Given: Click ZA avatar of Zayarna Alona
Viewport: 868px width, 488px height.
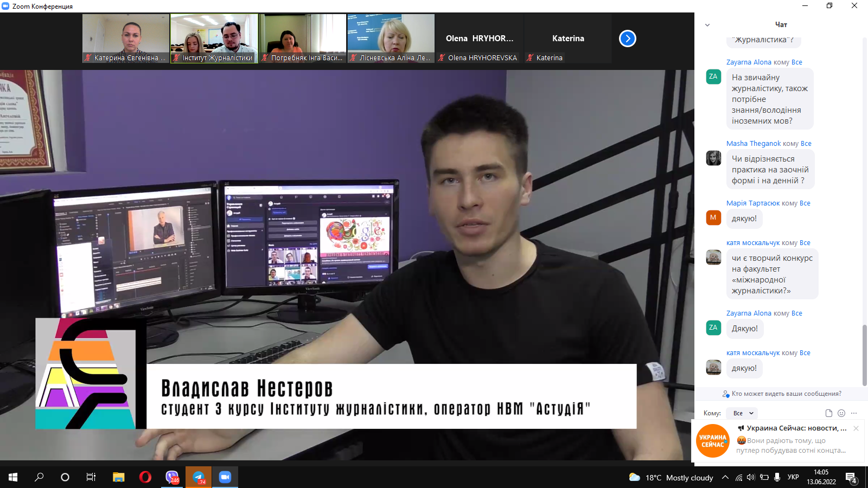Looking at the screenshot, I should pos(713,76).
